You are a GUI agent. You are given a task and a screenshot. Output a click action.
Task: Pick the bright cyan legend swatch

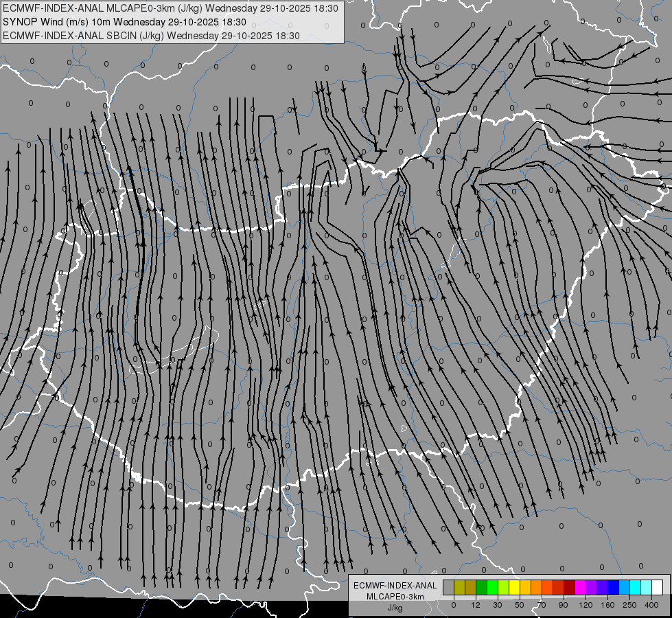635,587
